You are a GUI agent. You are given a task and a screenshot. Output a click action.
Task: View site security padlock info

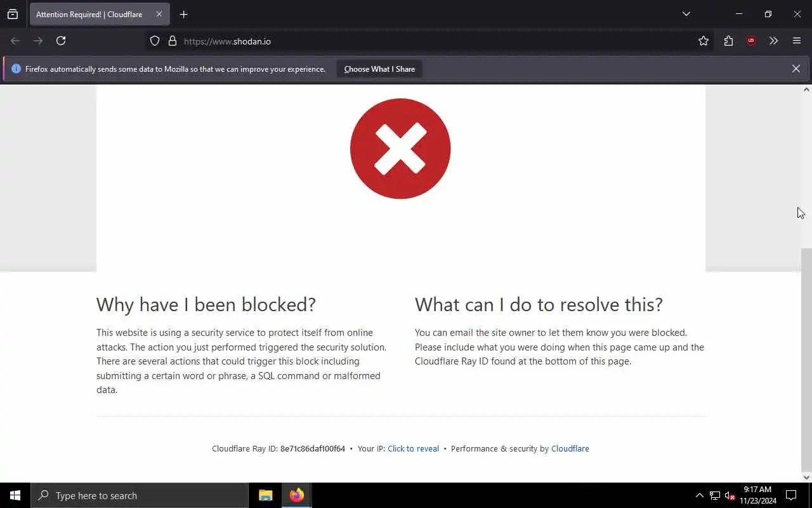point(172,41)
